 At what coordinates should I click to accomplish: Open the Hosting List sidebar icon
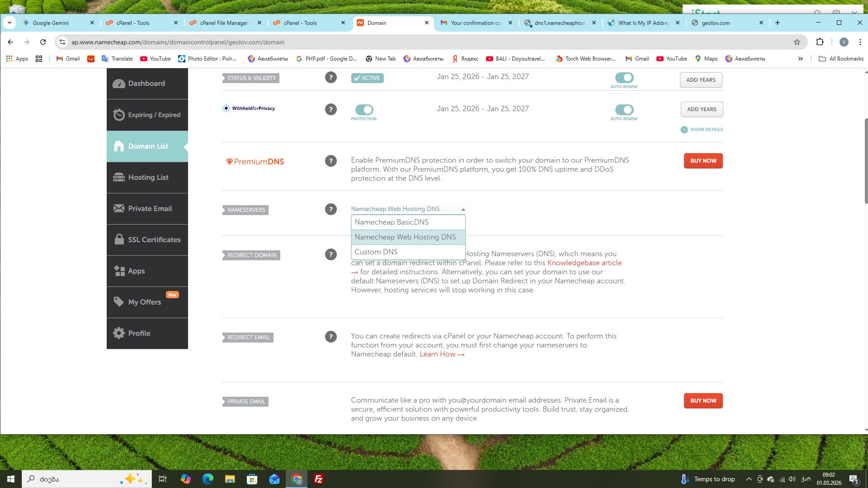tap(119, 177)
